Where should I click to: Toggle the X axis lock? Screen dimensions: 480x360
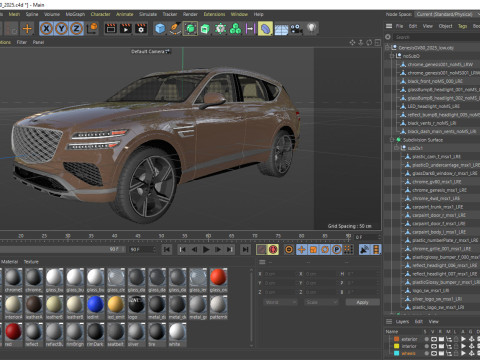(x=47, y=29)
